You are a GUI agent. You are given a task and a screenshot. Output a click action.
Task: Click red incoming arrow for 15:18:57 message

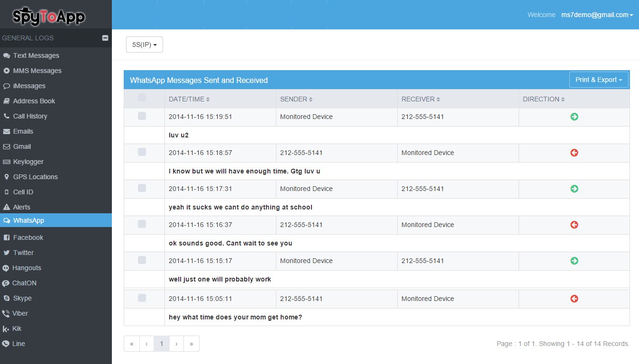click(x=574, y=153)
